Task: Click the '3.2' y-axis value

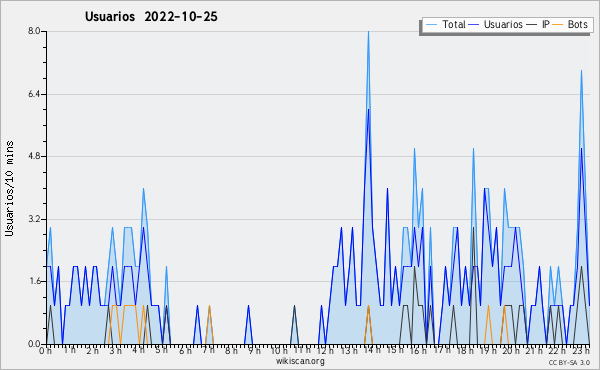Action: (x=34, y=219)
